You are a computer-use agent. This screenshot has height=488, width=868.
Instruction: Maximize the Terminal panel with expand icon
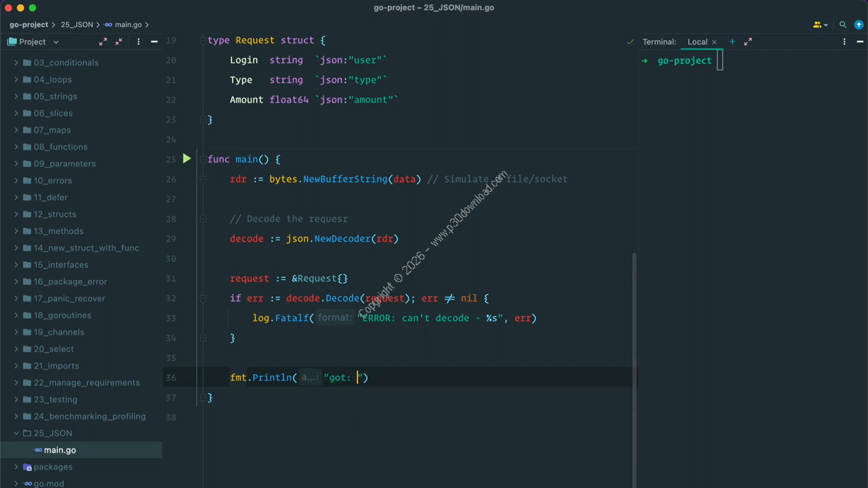click(x=748, y=42)
